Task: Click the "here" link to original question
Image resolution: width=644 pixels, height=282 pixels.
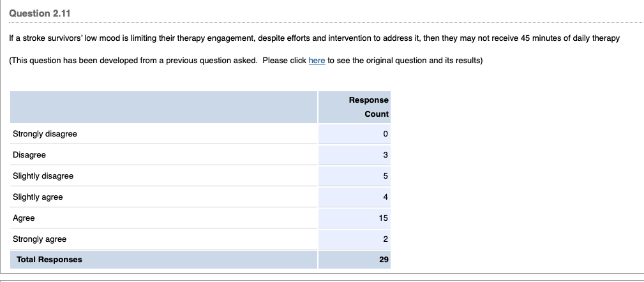Action: point(317,61)
